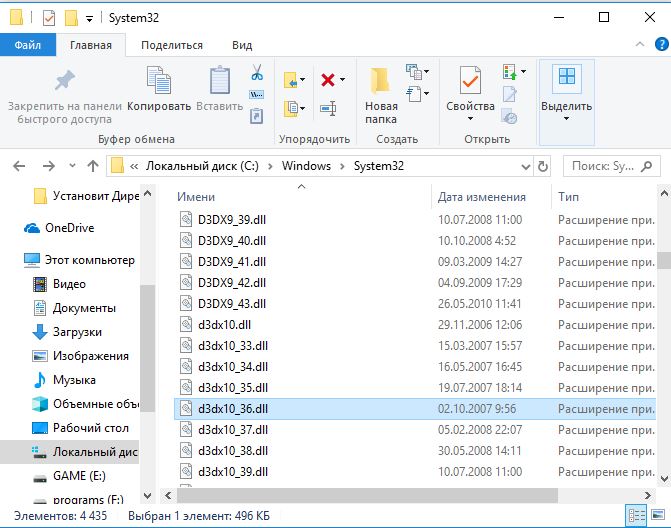The height and width of the screenshot is (528, 671).
Task: Switch to large icons view in status bar
Action: 658,515
